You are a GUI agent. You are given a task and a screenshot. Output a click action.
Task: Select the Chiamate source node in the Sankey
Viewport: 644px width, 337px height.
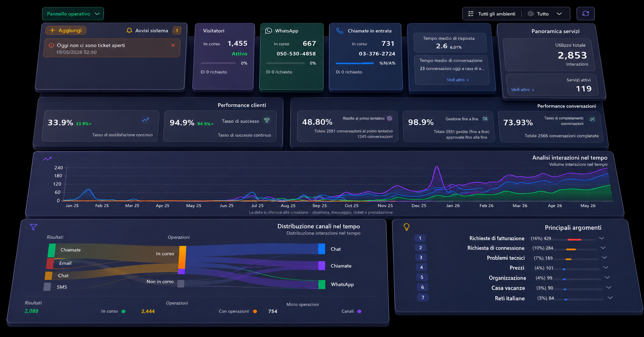tap(52, 250)
